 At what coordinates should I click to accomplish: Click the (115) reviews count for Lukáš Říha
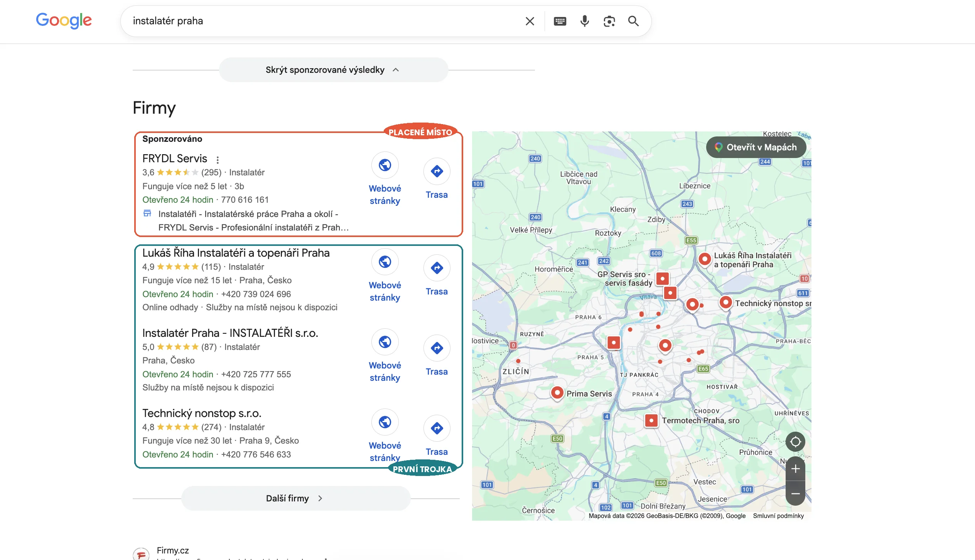[211, 267]
